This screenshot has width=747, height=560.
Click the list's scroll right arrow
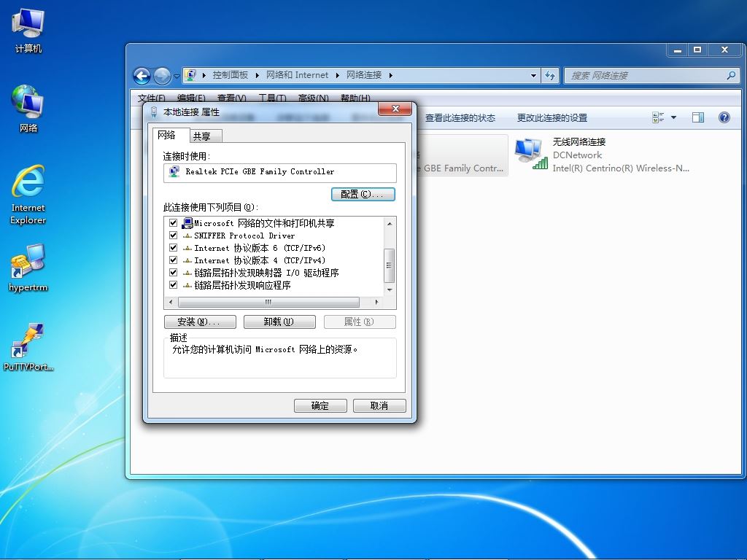pyautogui.click(x=377, y=302)
